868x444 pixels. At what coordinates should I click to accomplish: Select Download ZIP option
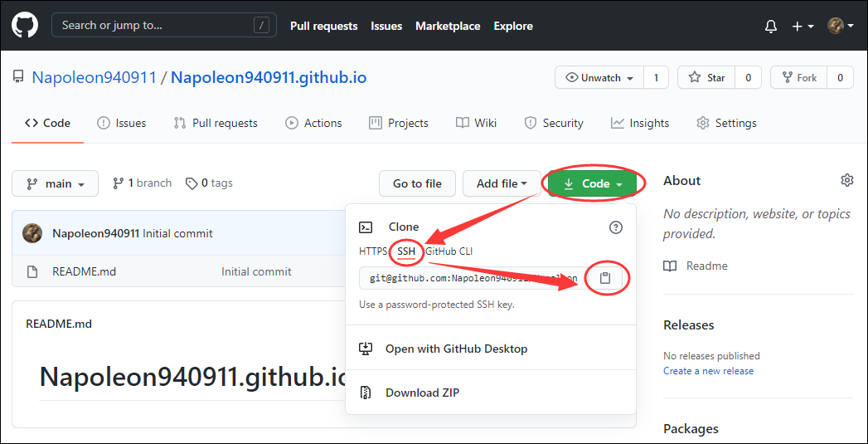[422, 393]
